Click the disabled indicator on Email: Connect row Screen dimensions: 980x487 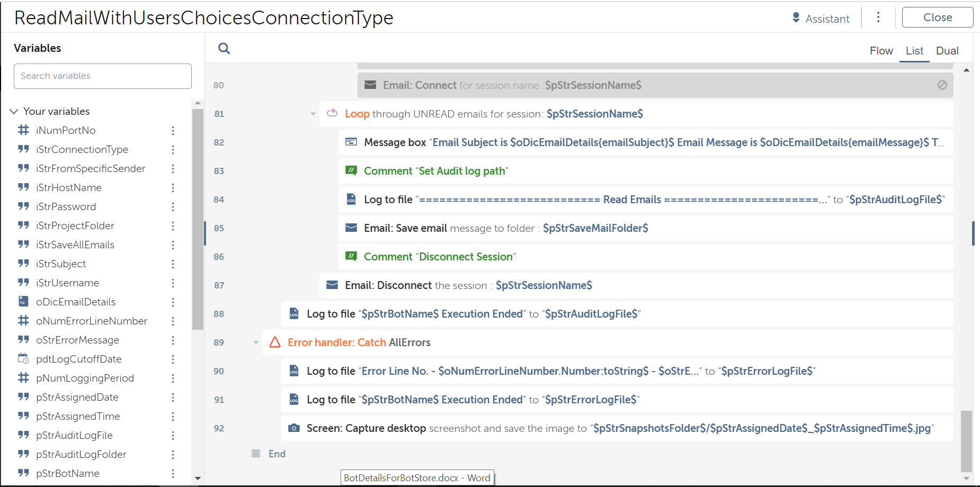(x=942, y=85)
